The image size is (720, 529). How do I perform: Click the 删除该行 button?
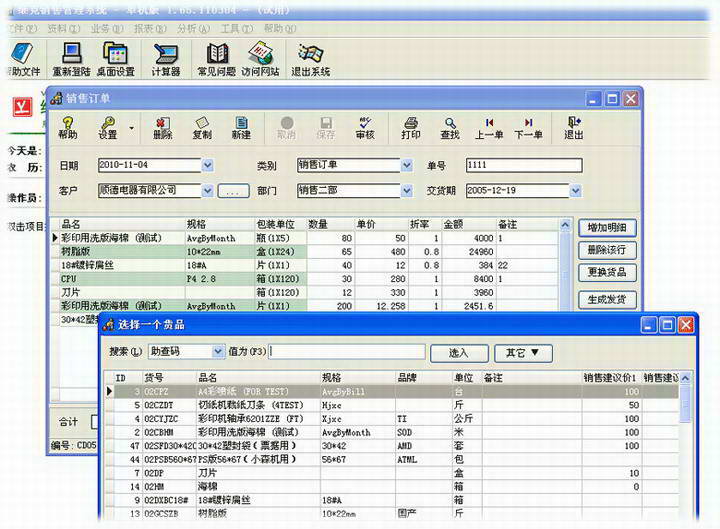tap(607, 250)
